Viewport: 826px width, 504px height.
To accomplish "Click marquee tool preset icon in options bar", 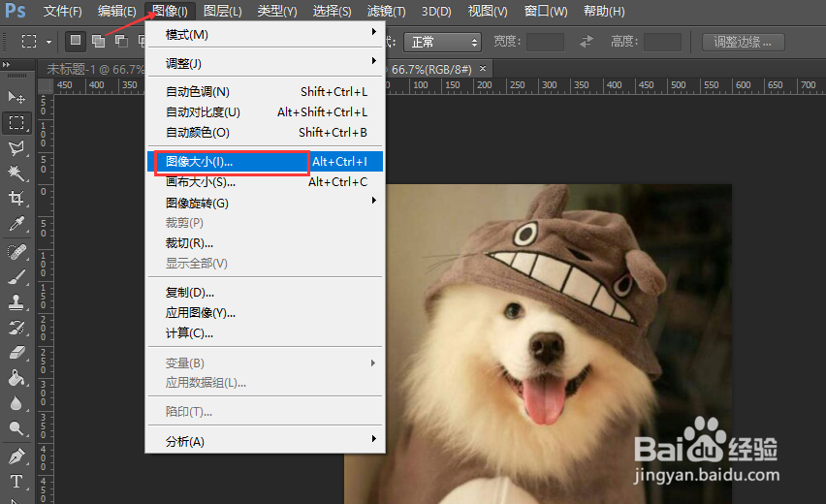I will click(x=29, y=41).
